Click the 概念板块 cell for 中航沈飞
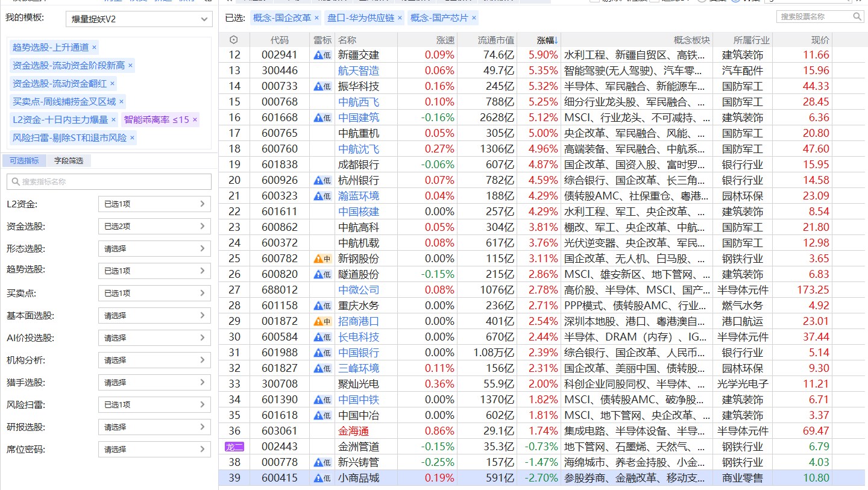The height and width of the screenshot is (490, 868). (637, 149)
